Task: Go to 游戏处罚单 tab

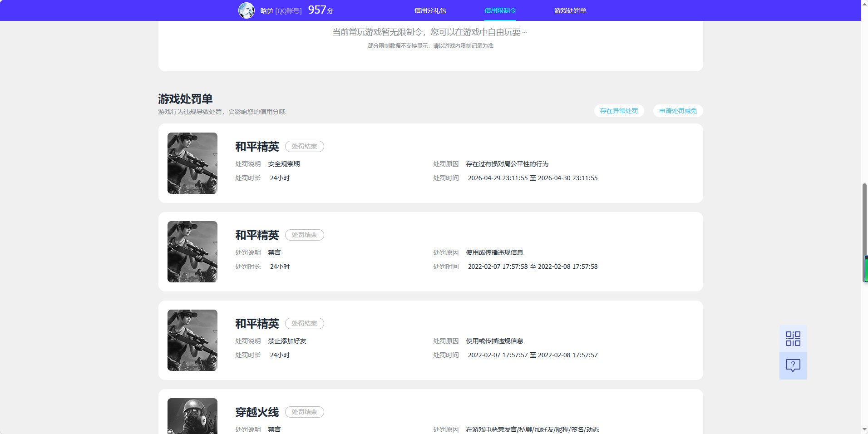Action: (570, 10)
